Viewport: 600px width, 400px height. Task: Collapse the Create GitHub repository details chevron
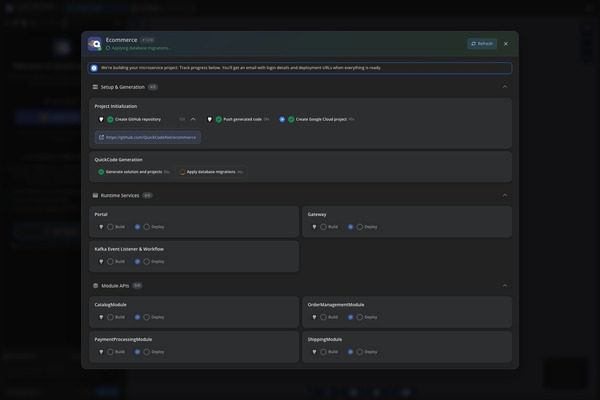193,119
